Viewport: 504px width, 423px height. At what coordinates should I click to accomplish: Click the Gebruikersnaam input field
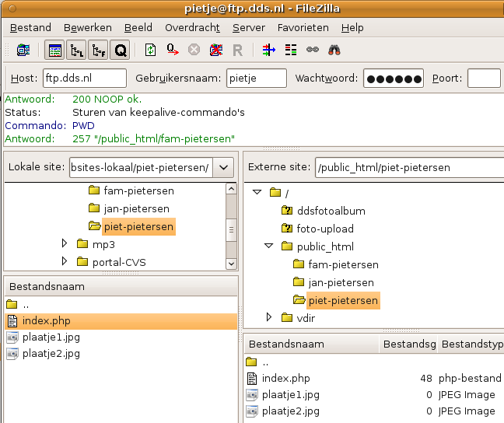pyautogui.click(x=257, y=78)
